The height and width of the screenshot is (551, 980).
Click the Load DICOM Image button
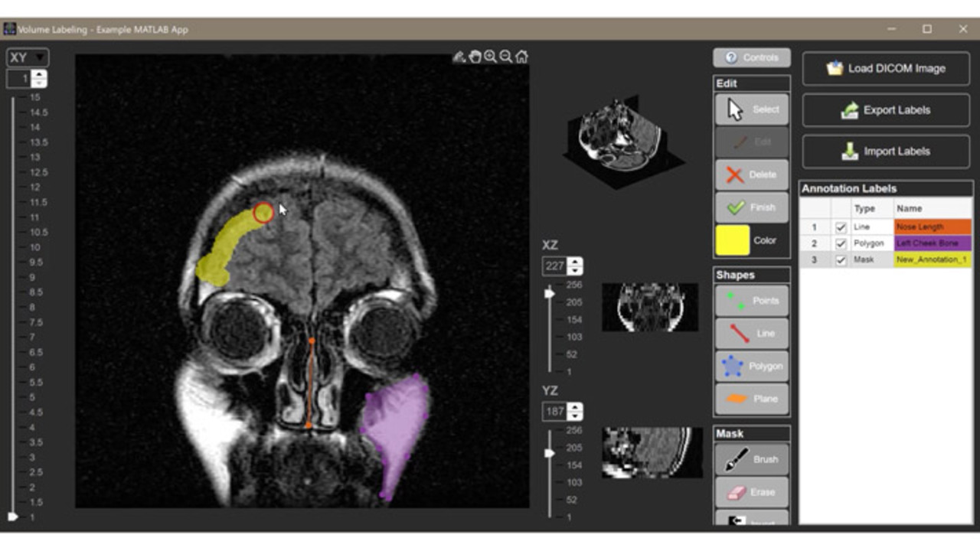point(886,68)
